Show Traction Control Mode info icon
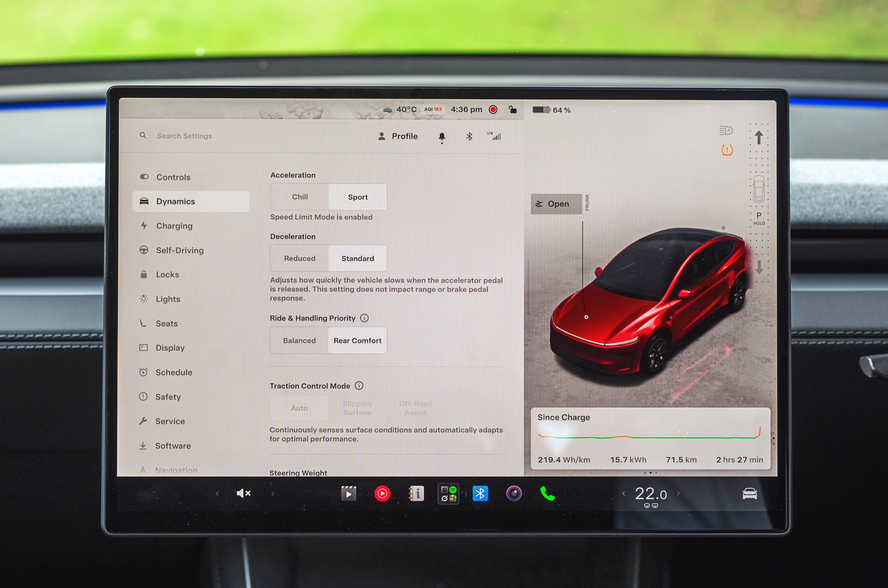This screenshot has width=888, height=588. pos(359,386)
